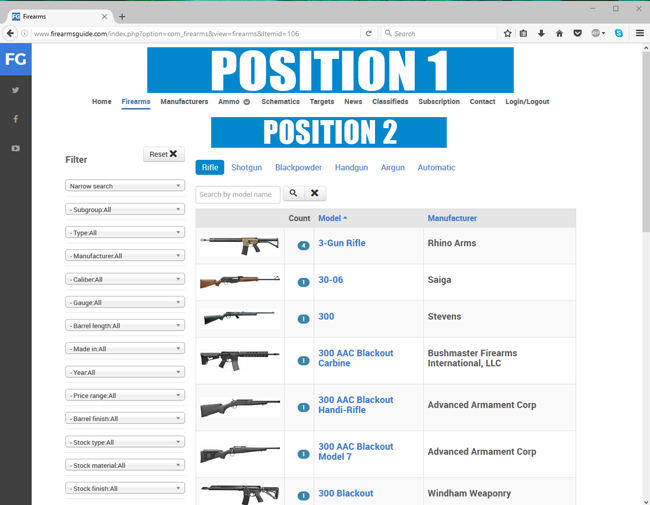Viewport: 650px width, 505px height.
Task: Clear the model search with the X button
Action: point(314,193)
